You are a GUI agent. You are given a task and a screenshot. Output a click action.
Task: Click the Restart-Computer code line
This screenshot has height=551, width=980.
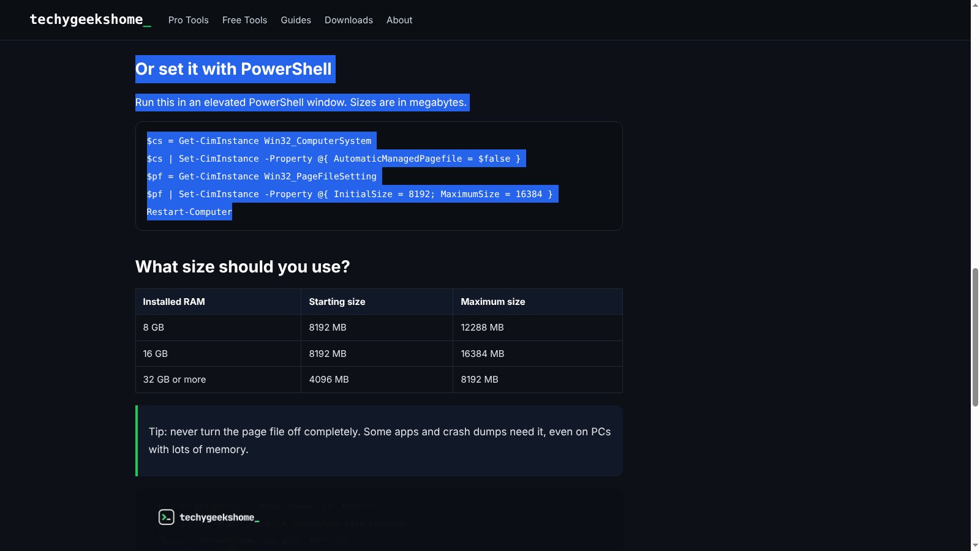pyautogui.click(x=189, y=212)
